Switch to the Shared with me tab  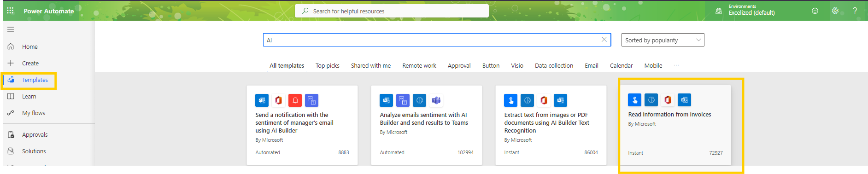[371, 66]
